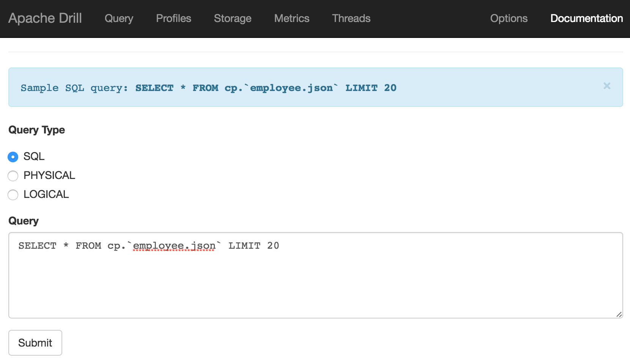Select the SQL query type radio button
This screenshot has width=630, height=364.
(x=13, y=157)
